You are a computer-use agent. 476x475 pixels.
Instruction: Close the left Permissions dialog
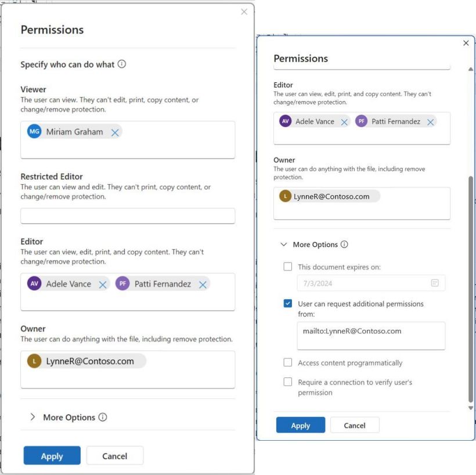(x=244, y=12)
